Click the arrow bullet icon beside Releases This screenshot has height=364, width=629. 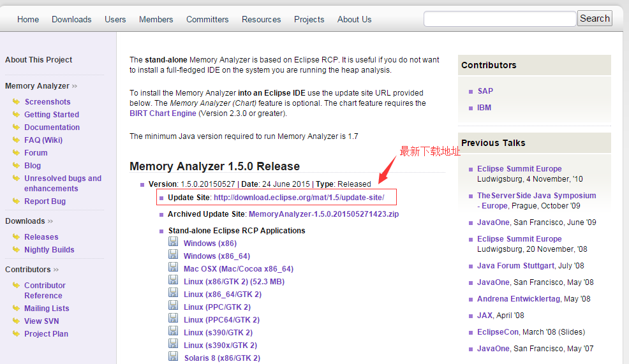click(16, 237)
